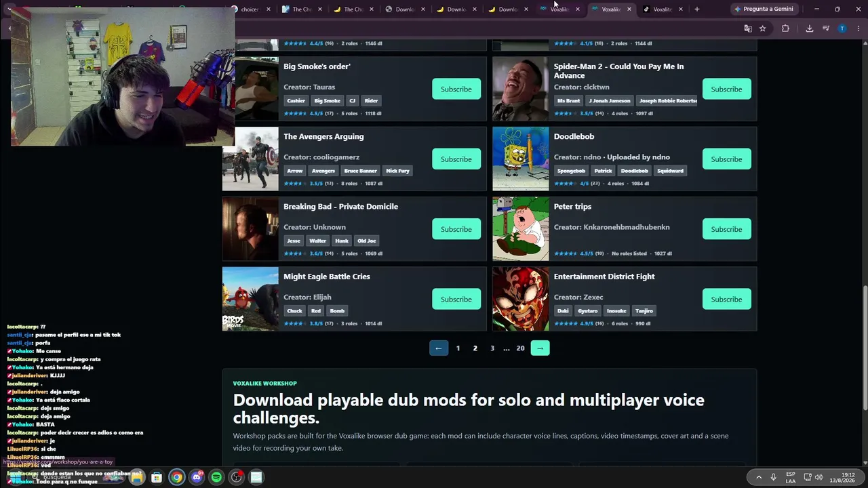The width and height of the screenshot is (868, 488).
Task: Open The Avengers Arguing title link
Action: click(323, 136)
